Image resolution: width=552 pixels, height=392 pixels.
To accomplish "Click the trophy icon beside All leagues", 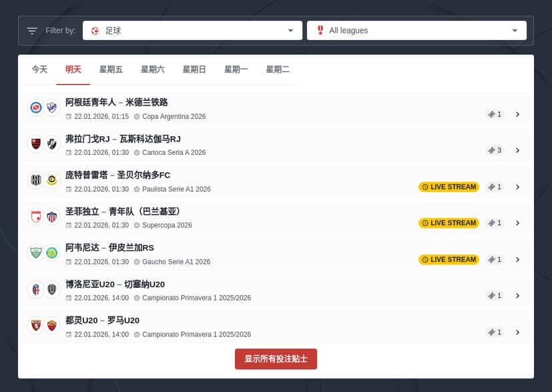I will [x=320, y=30].
